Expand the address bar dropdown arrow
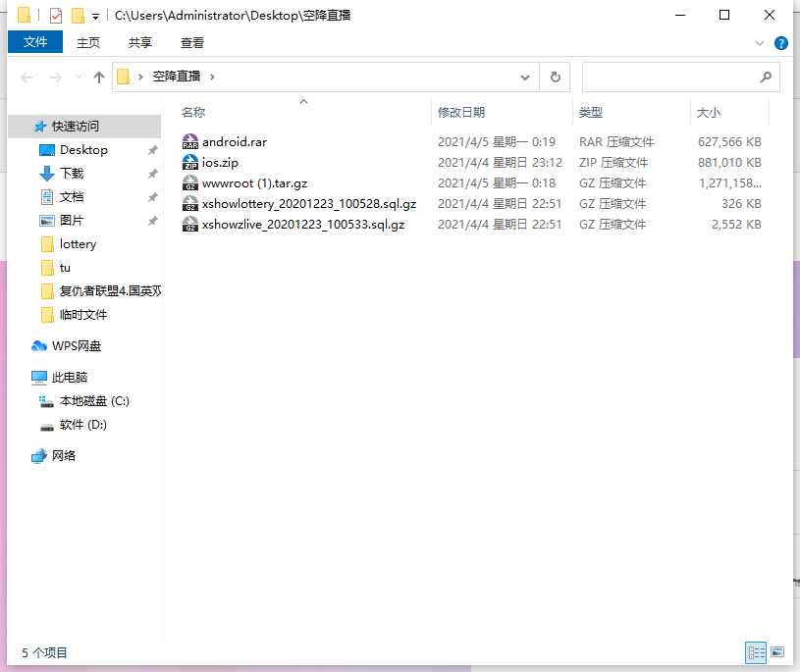800x672 pixels. tap(525, 77)
